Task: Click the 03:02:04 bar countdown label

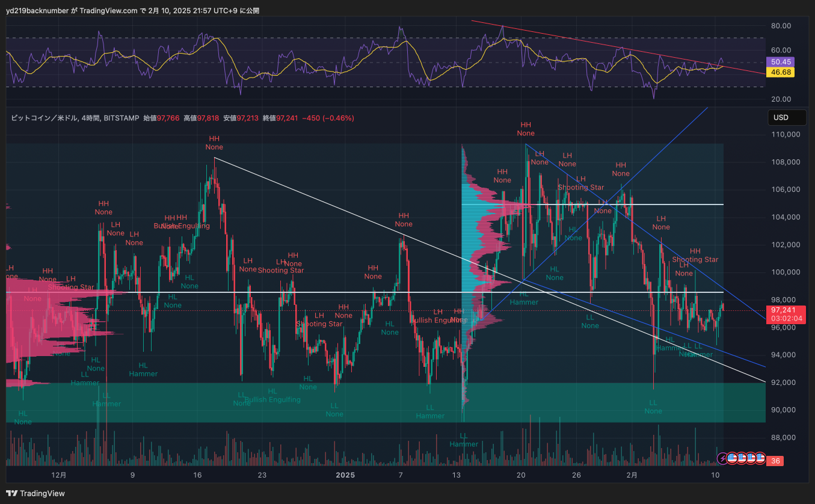Action: point(785,318)
